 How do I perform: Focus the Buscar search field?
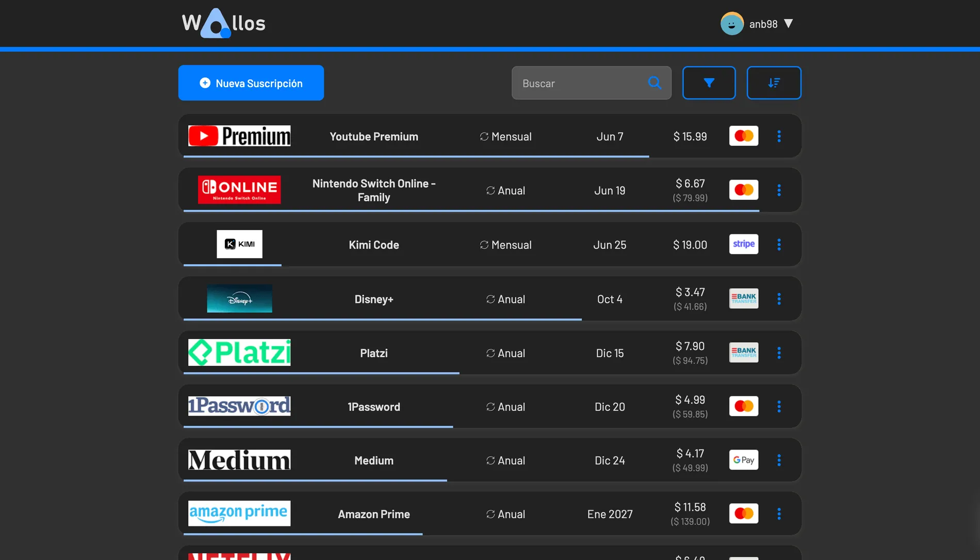pos(592,83)
